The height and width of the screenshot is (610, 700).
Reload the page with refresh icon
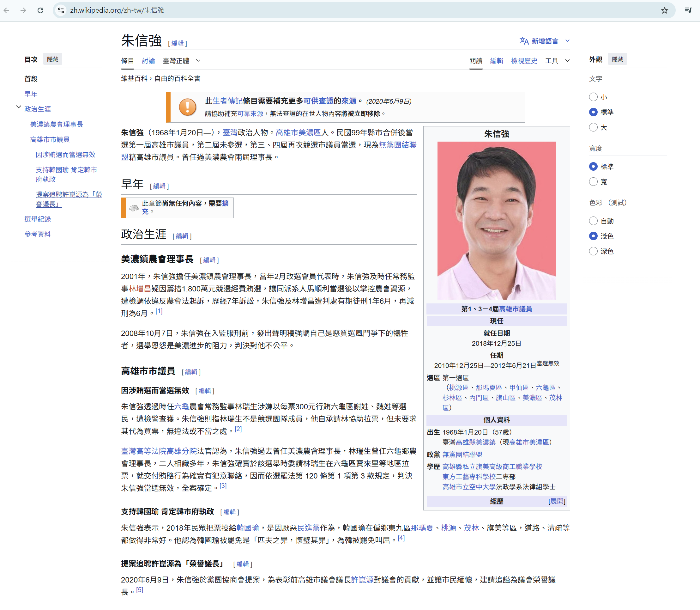click(x=40, y=10)
